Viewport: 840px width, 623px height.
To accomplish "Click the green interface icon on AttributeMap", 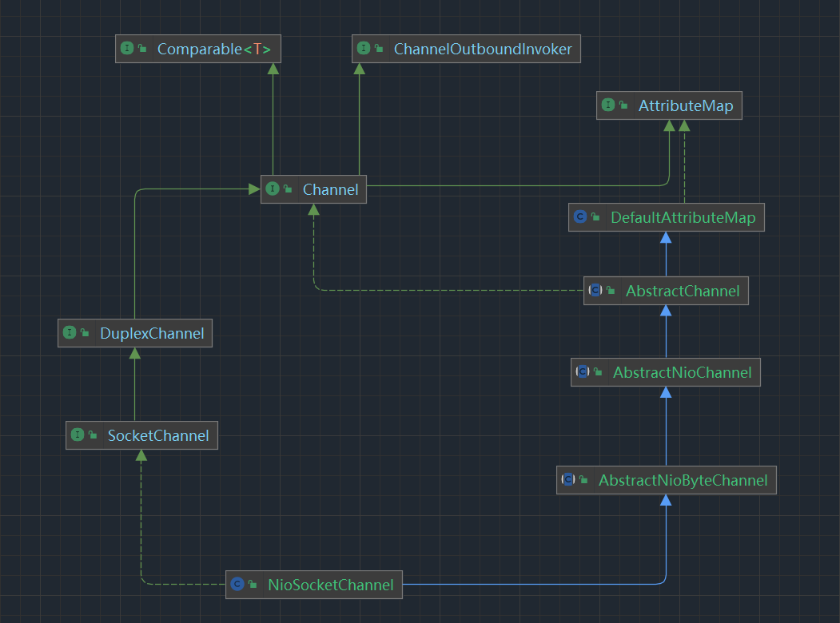I will (x=607, y=105).
